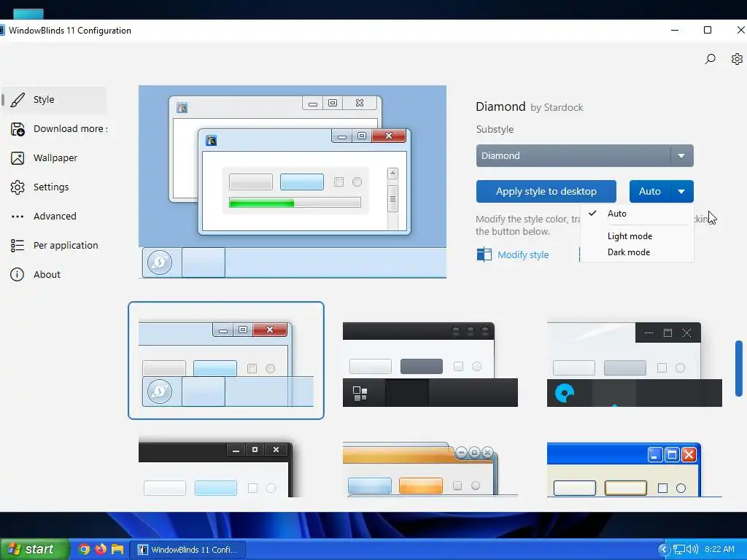Open File Explorer folder icon in taskbar
The height and width of the screenshot is (560, 747).
coord(117,549)
